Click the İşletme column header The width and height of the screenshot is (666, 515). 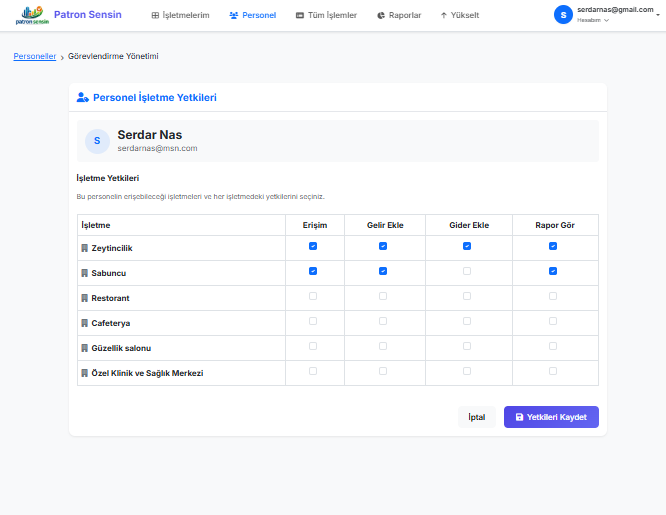pyautogui.click(x=96, y=225)
